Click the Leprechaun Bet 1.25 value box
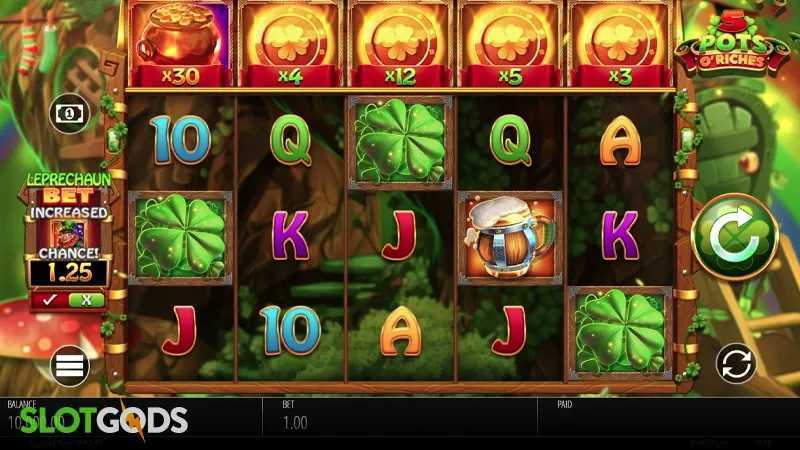The height and width of the screenshot is (450, 800). [x=69, y=274]
